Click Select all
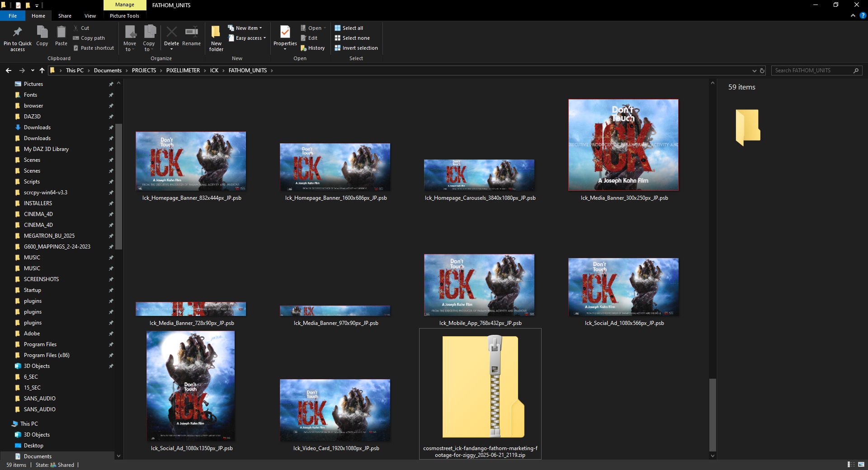The height and width of the screenshot is (470, 868). point(349,28)
